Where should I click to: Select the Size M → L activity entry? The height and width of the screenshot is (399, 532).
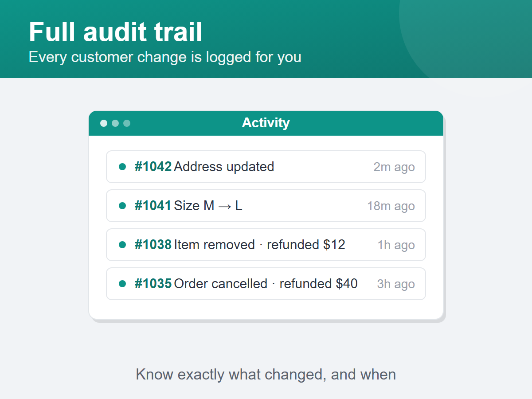(x=266, y=206)
